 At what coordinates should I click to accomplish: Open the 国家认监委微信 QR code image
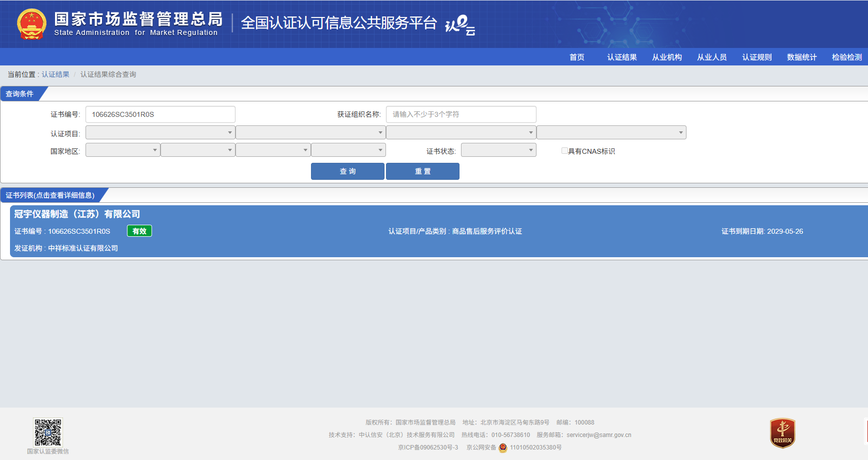point(48,432)
